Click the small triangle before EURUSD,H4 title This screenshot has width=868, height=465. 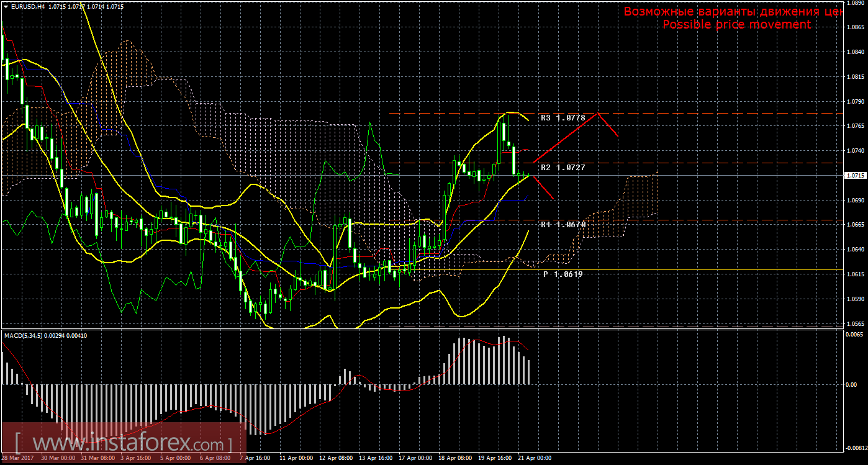[6, 6]
